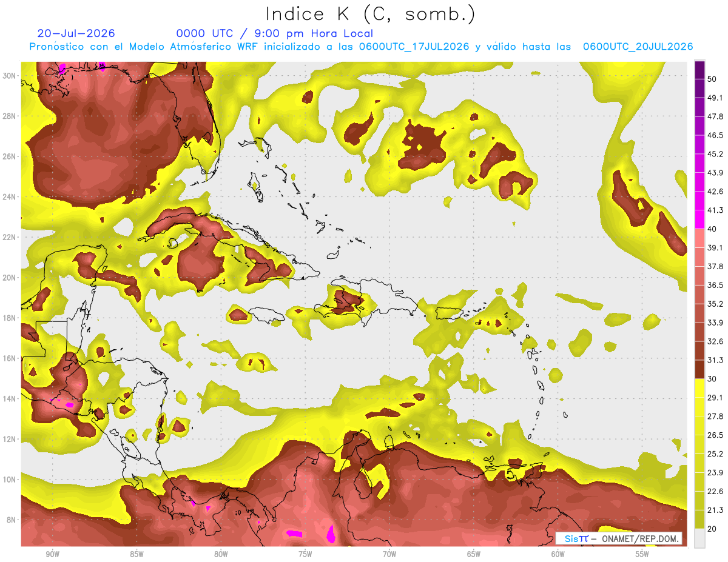728x562 pixels.
Task: Click the "65W" longitude label
Action: (474, 555)
